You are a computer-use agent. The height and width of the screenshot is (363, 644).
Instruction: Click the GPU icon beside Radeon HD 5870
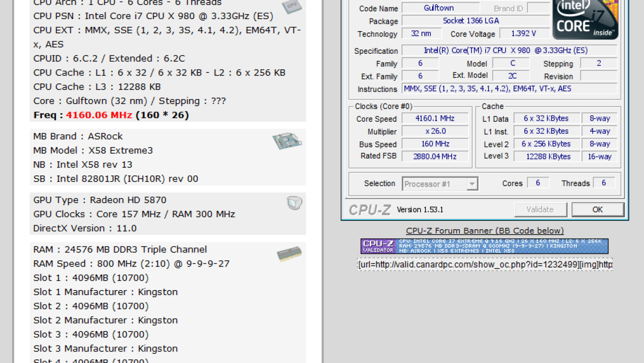(295, 203)
